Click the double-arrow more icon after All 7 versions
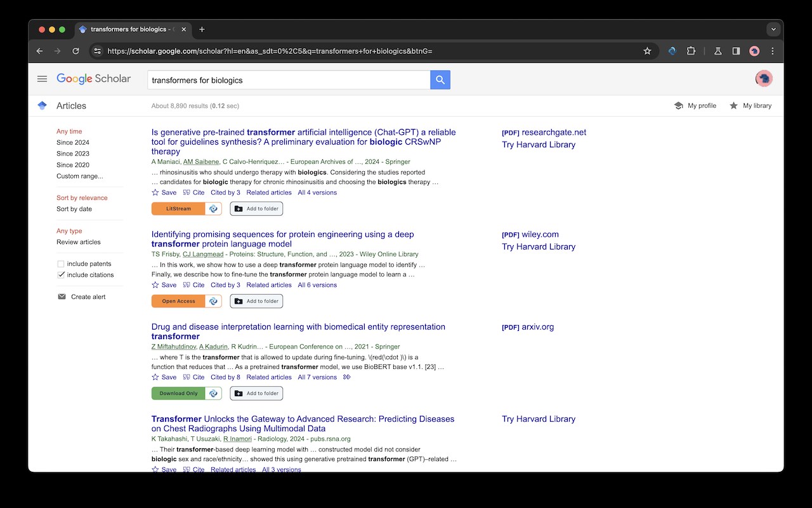Screen dimensions: 812x508 pyautogui.click(x=346, y=377)
